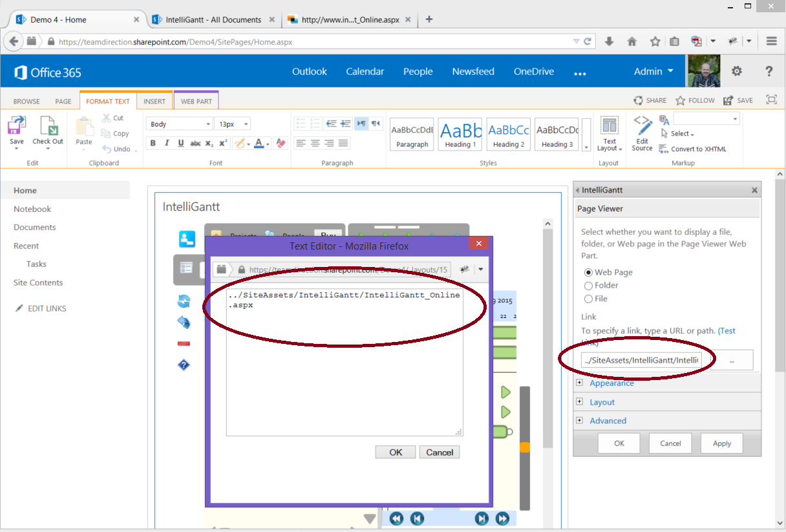The width and height of the screenshot is (786, 532).
Task: Click the EDIT LINKS pencil link
Action: (40, 308)
